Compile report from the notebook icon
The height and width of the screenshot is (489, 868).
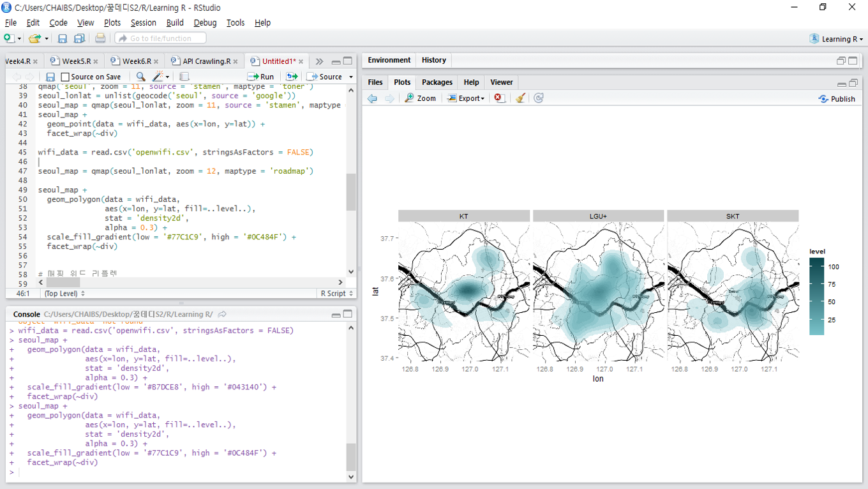[x=184, y=77]
